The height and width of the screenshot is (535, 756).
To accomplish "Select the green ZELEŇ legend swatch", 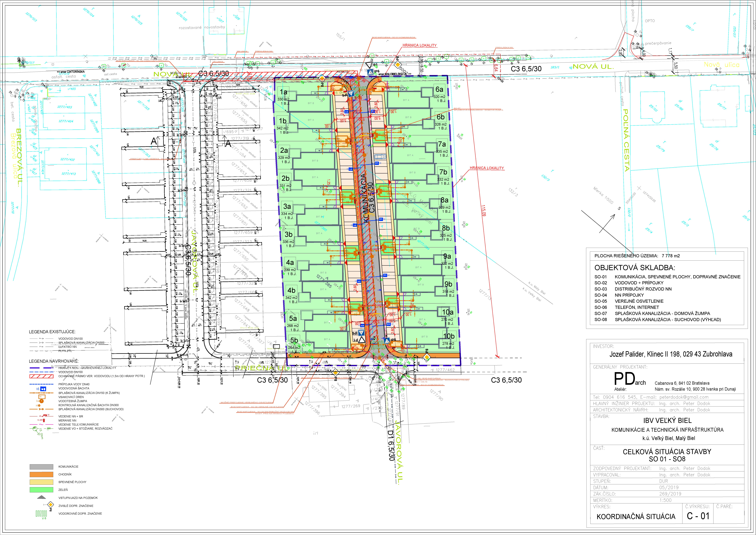I will point(41,490).
